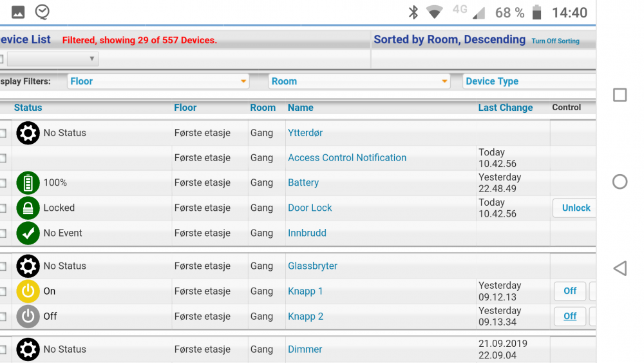
Task: Select the checkbox for the Battery row
Action: click(x=3, y=183)
